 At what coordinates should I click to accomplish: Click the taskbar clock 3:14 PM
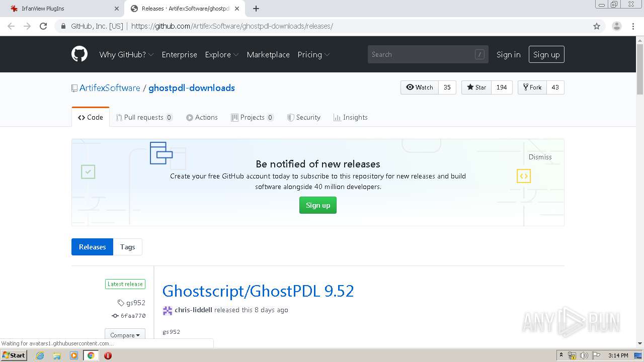[618, 355]
